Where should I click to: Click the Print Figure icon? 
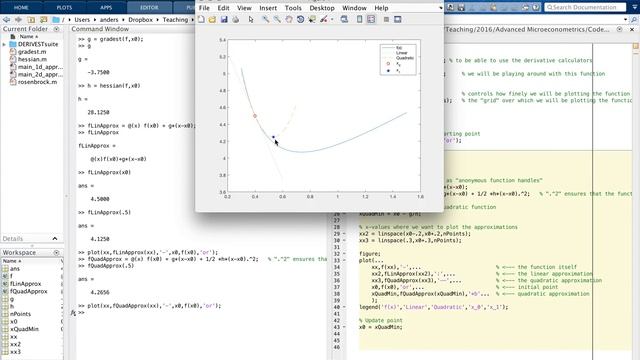[236, 19]
